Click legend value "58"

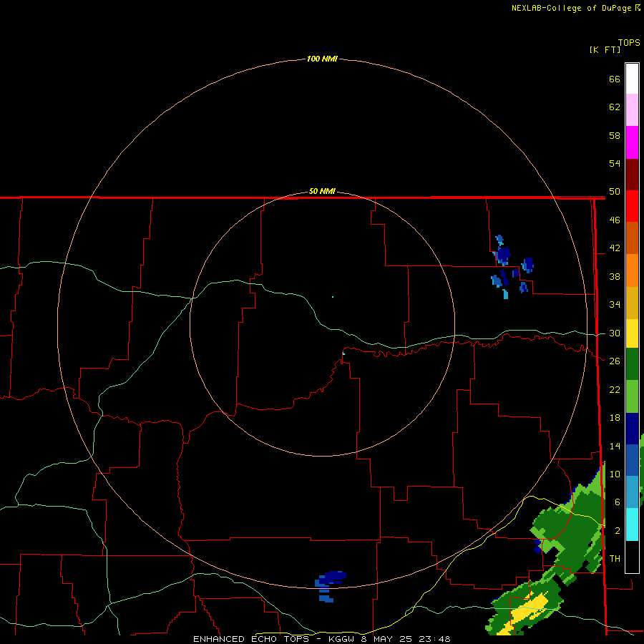[x=615, y=135]
